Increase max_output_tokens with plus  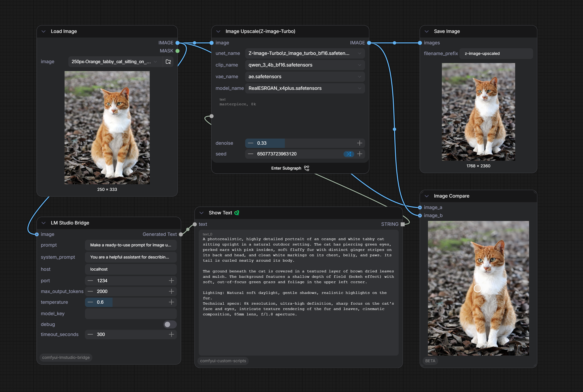[171, 291]
